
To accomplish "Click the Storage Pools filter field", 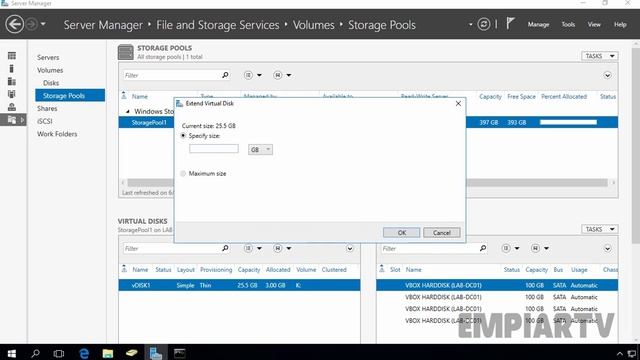I will pyautogui.click(x=171, y=75).
